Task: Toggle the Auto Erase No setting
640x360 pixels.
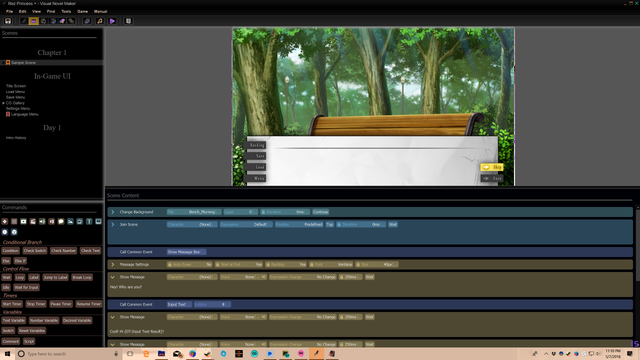Action: [x=189, y=264]
